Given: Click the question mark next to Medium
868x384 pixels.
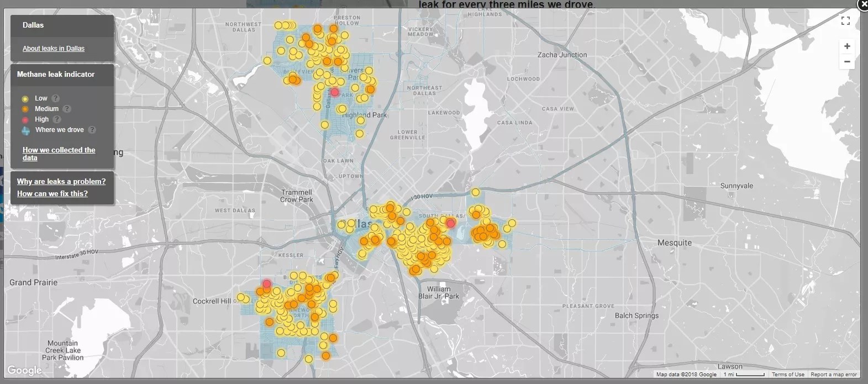Looking at the screenshot, I should [x=67, y=109].
